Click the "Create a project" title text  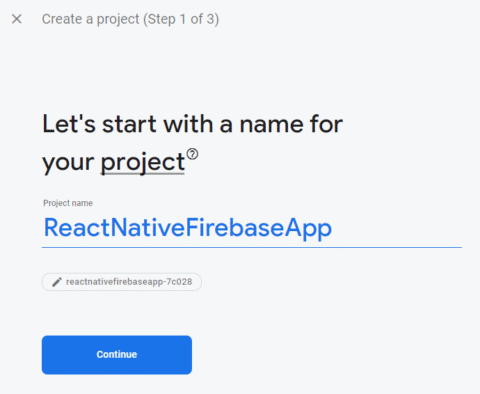(x=90, y=19)
